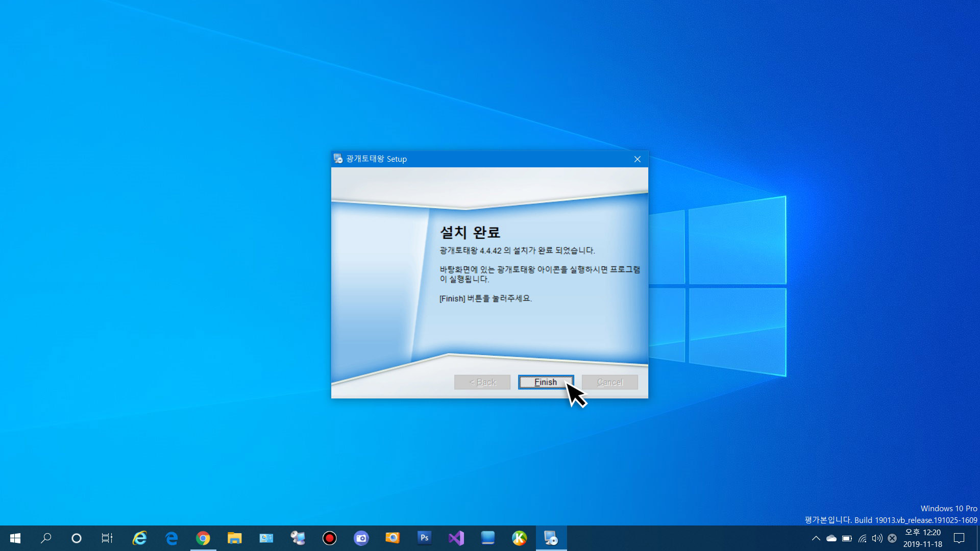Launch Photoshop from the taskbar
Image resolution: width=980 pixels, height=551 pixels.
pyautogui.click(x=424, y=538)
